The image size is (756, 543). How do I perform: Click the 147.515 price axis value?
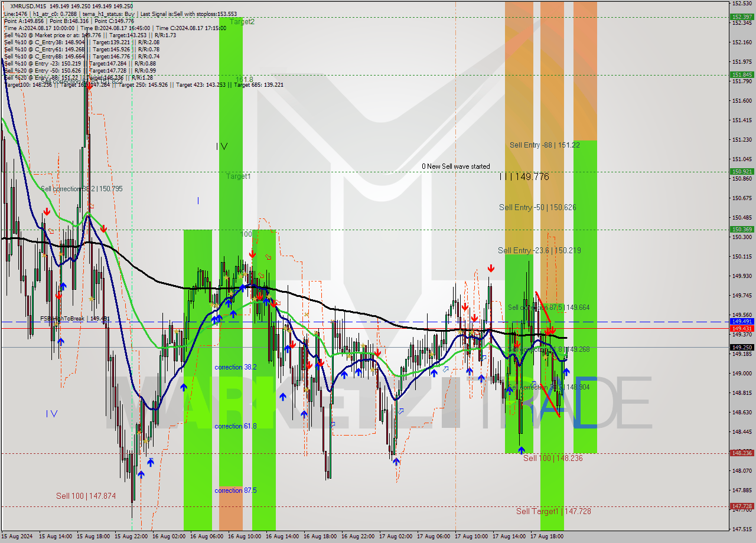[x=741, y=529]
